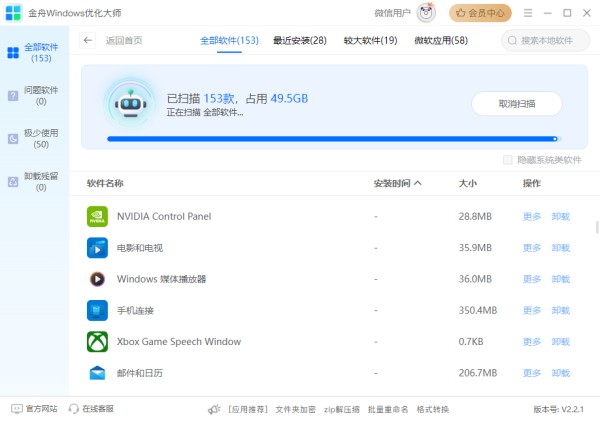Viewport: 600px width, 422px height.
Task: Click the 微信用户 username label
Action: [392, 13]
